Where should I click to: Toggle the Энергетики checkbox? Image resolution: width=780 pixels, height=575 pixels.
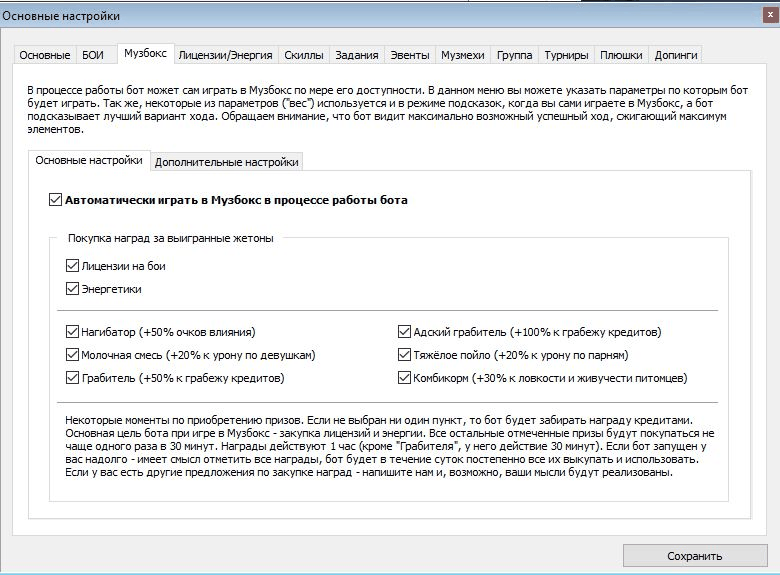72,288
